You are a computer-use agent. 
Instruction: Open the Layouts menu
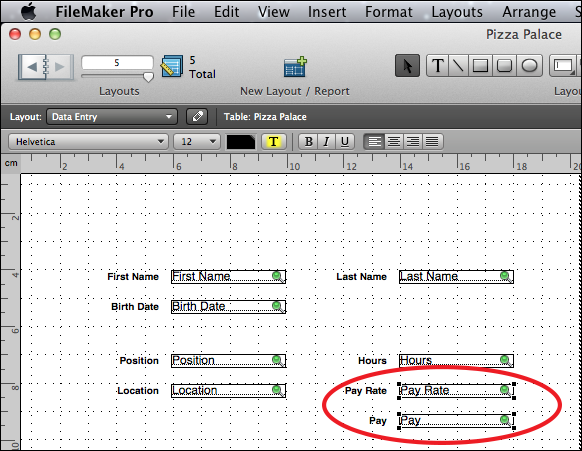[457, 12]
